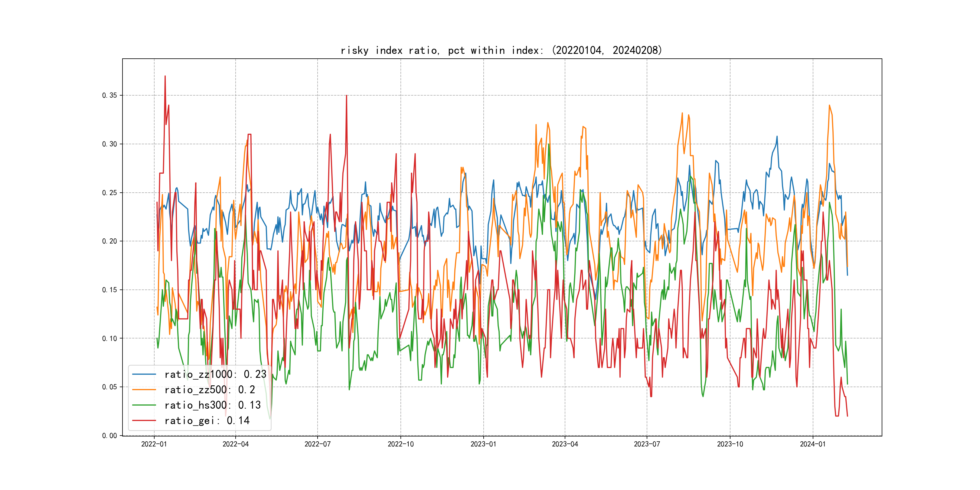Select the 'ratio_gei: 0.14' legend label
This screenshot has height=490, width=980.
[207, 420]
